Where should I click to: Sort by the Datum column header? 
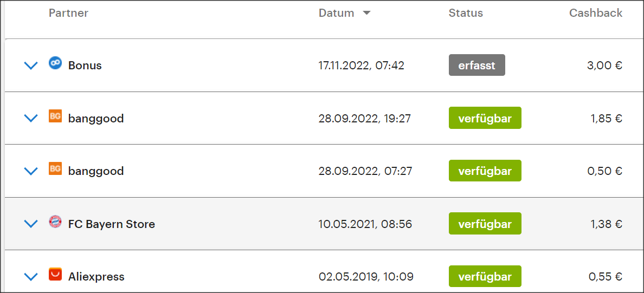click(x=336, y=13)
